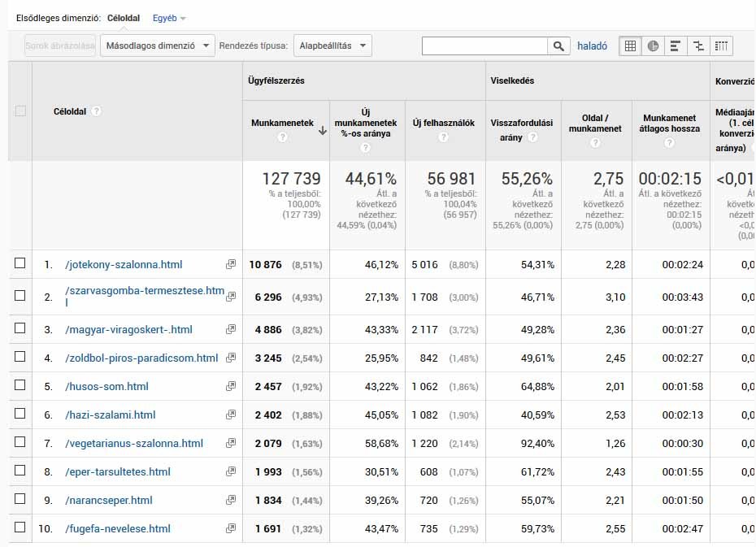756x547 pixels.
Task: Select the data table view icon
Action: pyautogui.click(x=630, y=46)
